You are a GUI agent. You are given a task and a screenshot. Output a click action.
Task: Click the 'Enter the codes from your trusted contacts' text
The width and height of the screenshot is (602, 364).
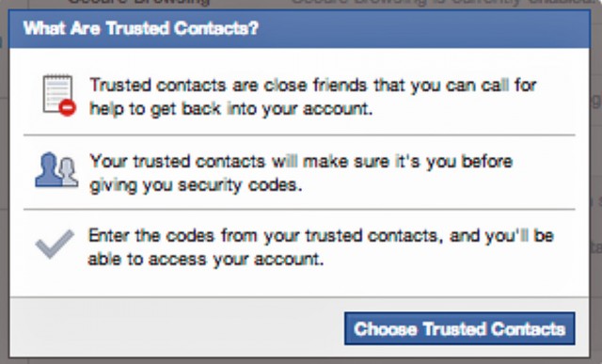(x=321, y=246)
